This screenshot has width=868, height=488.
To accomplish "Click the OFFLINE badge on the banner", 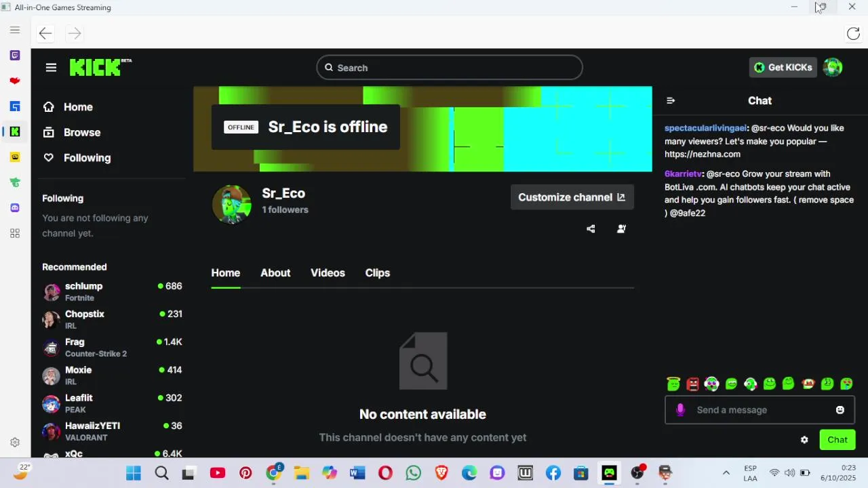I will click(x=241, y=127).
